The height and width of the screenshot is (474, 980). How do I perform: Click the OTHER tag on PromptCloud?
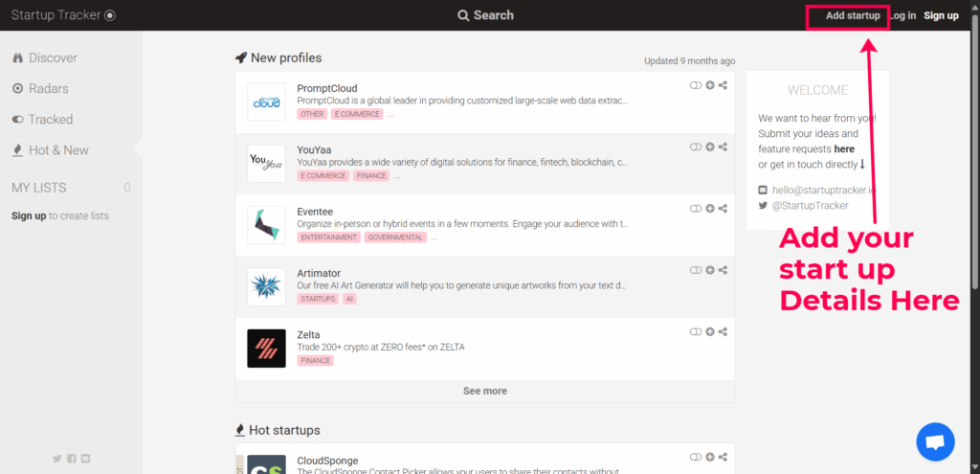point(313,115)
